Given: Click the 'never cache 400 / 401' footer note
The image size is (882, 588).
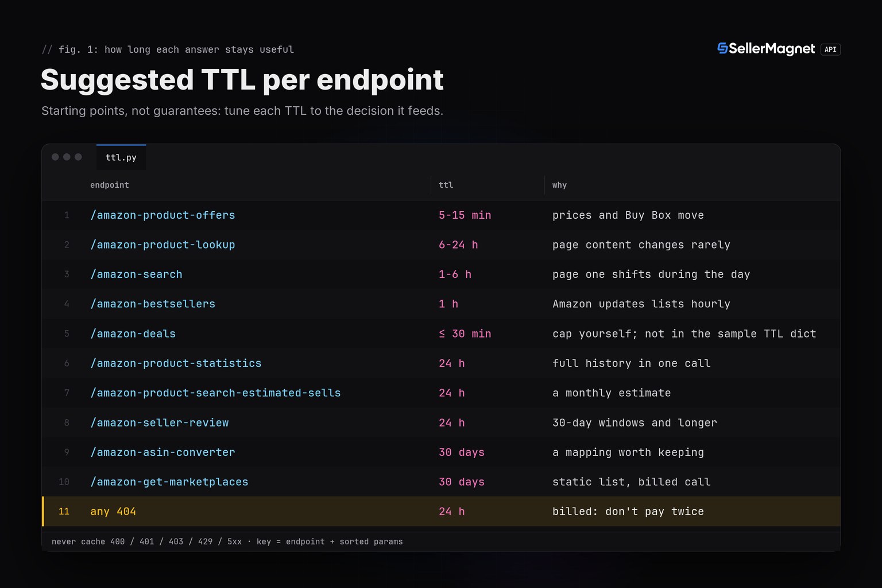Looking at the screenshot, I should (x=227, y=541).
